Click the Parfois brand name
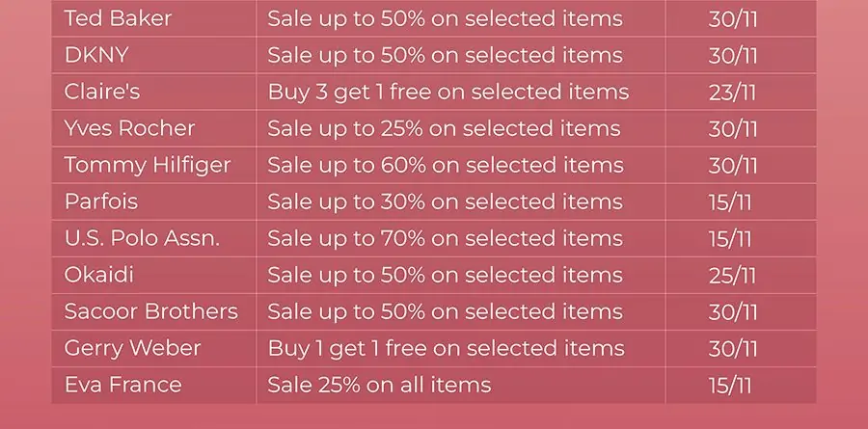Image resolution: width=868 pixels, height=429 pixels. [100, 201]
